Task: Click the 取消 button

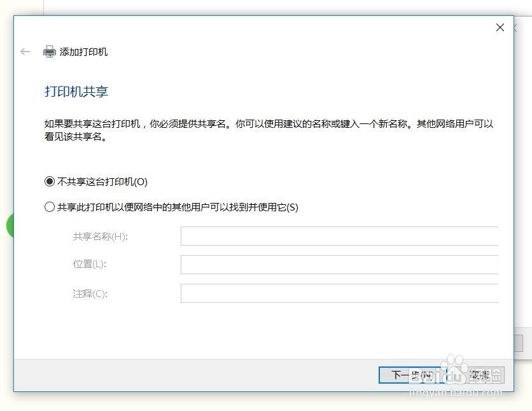Action: pos(479,375)
